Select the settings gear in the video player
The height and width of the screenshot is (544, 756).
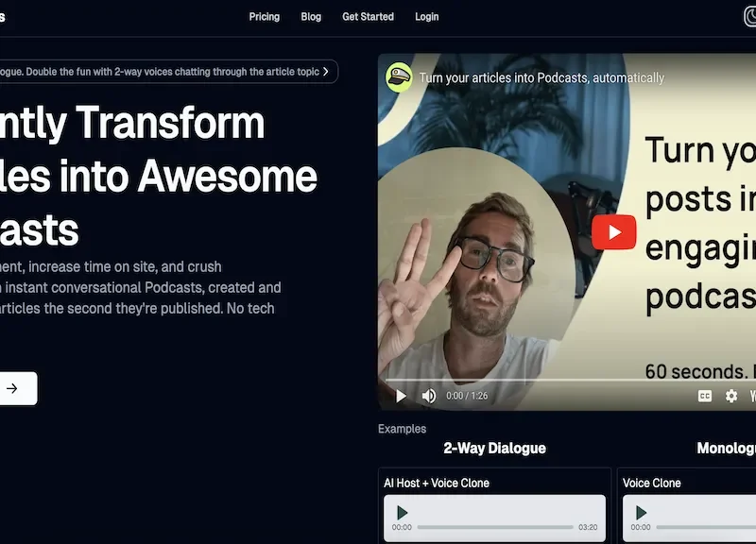[x=731, y=396]
